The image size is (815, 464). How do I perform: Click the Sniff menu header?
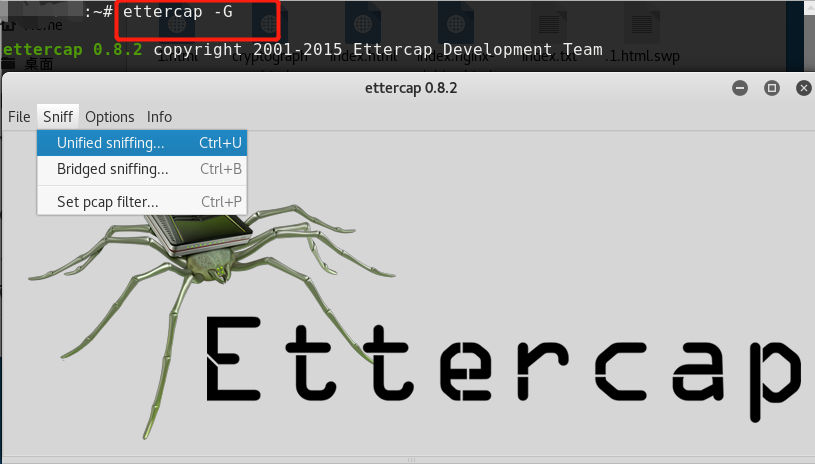(x=58, y=117)
